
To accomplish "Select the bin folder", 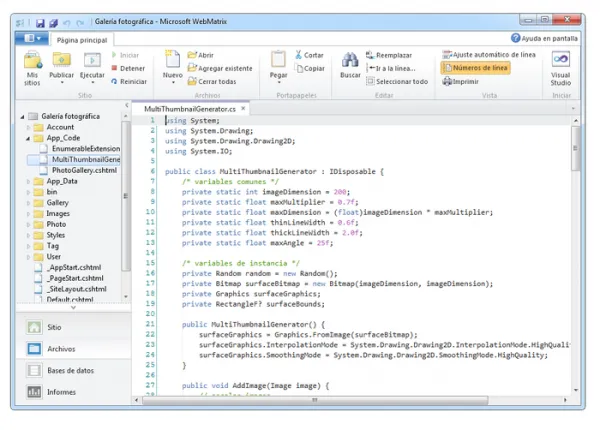I will [47, 192].
